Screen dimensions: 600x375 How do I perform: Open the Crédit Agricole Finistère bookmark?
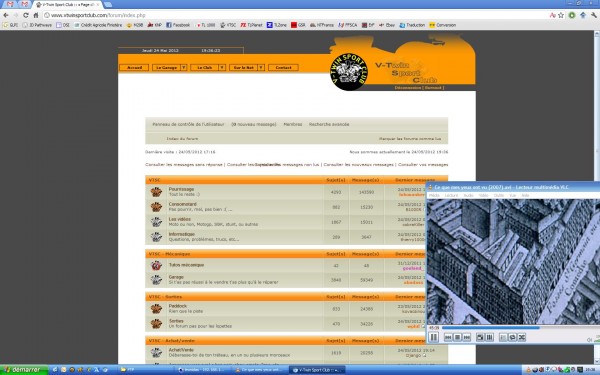[x=98, y=25]
